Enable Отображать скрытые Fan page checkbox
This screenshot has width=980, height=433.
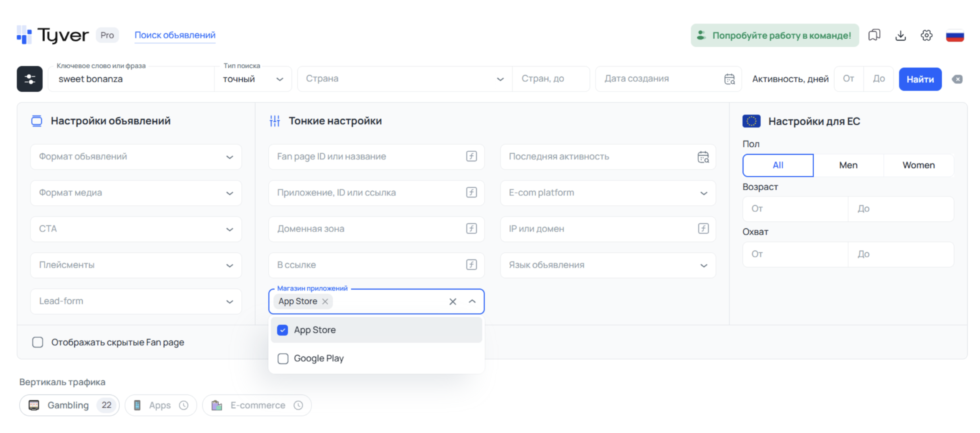(38, 342)
